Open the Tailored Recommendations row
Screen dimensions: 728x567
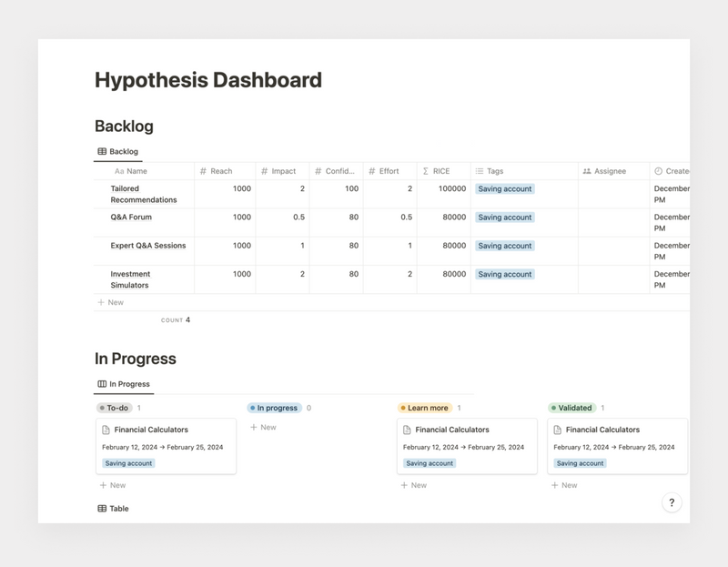point(144,194)
